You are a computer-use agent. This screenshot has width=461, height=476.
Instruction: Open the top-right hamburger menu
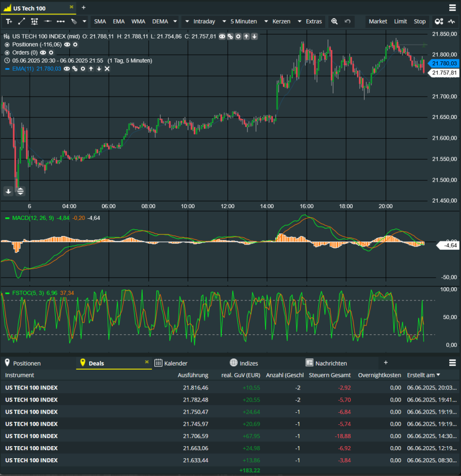click(x=452, y=8)
